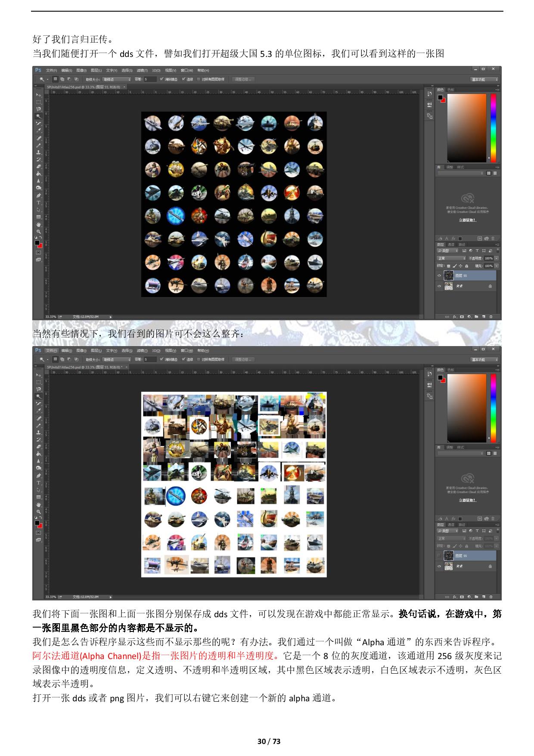Open 不透明度 opacity arrow in black-canvas window
The width and height of the screenshot is (534, 756).
497,258
